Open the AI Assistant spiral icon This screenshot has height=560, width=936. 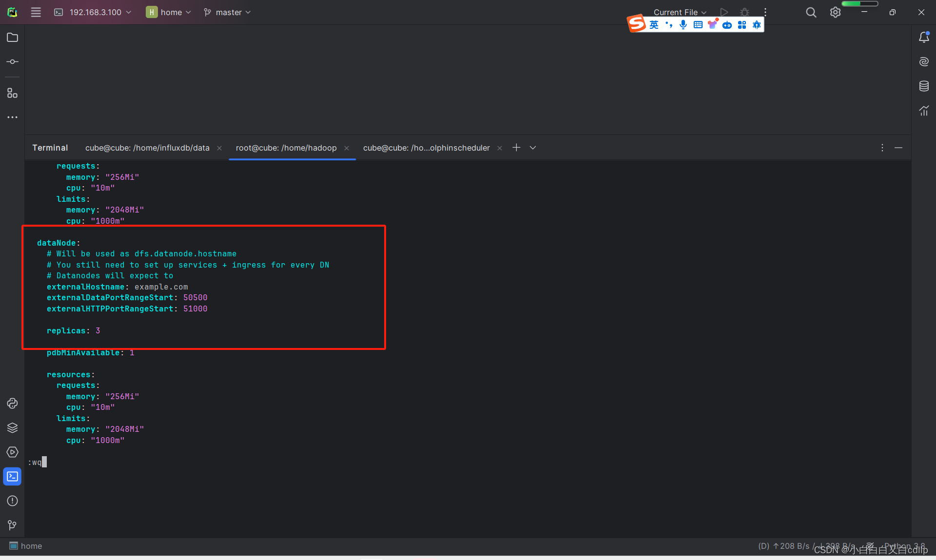(x=924, y=62)
